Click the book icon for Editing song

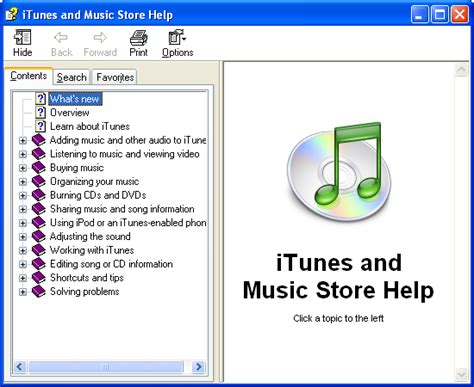coord(39,264)
